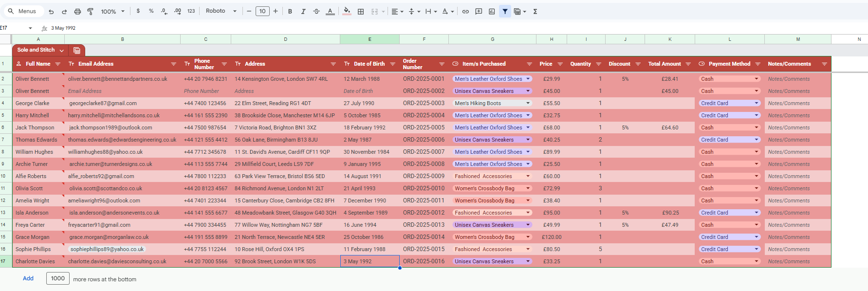
Task: Select the price cell '£120.00'
Action: tap(552, 237)
